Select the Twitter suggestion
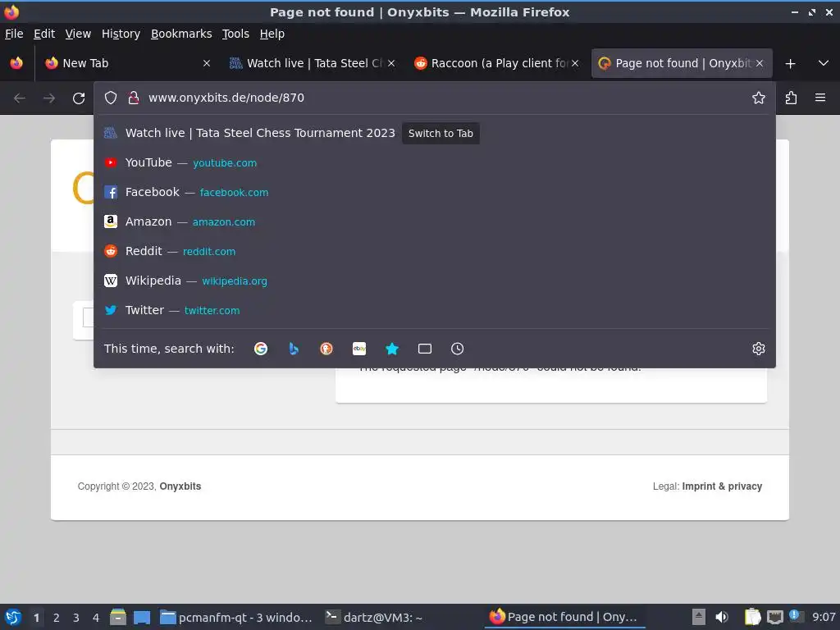This screenshot has height=630, width=840. pyautogui.click(x=435, y=310)
